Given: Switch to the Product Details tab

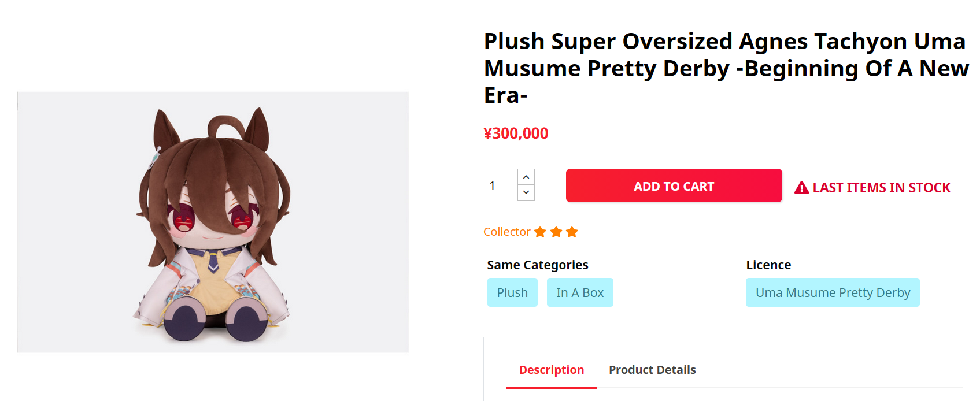Looking at the screenshot, I should point(652,370).
